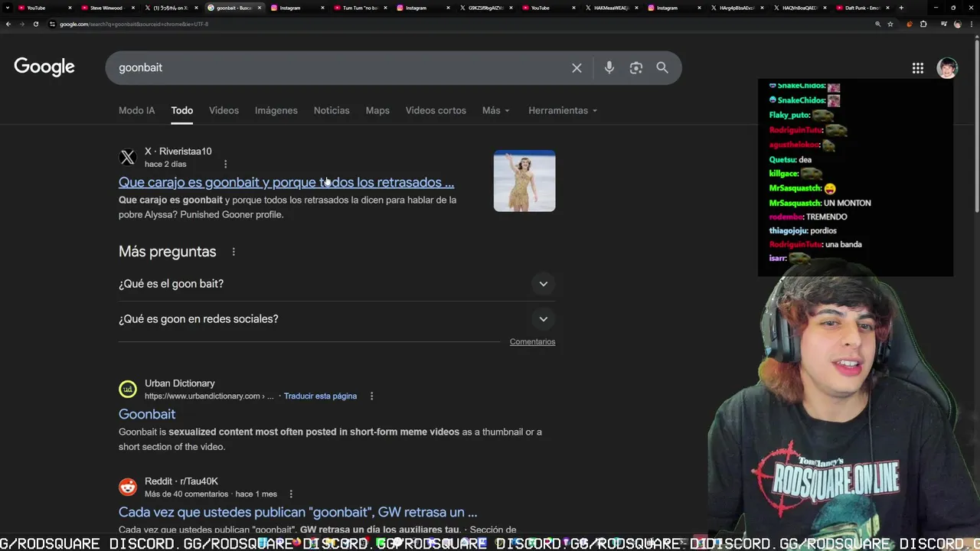Switch to Modo IA tab
This screenshot has width=980, height=551.
point(136,110)
